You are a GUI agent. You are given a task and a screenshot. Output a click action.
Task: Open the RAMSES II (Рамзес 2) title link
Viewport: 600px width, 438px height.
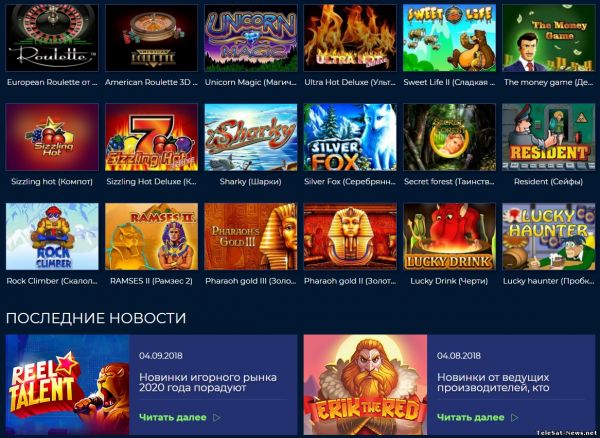(152, 281)
